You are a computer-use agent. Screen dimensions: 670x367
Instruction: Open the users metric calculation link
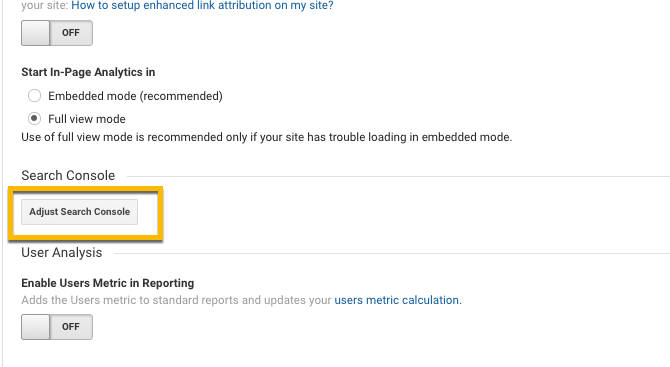point(398,300)
